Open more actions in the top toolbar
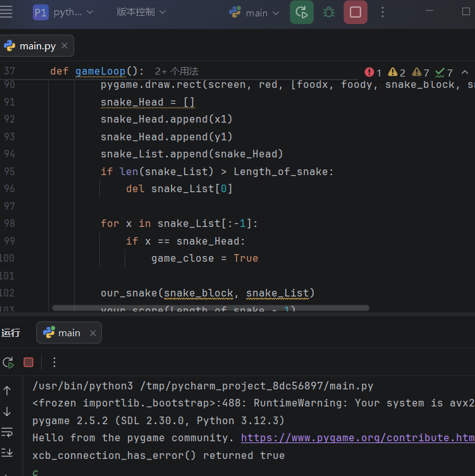The height and width of the screenshot is (476, 475). tap(383, 12)
